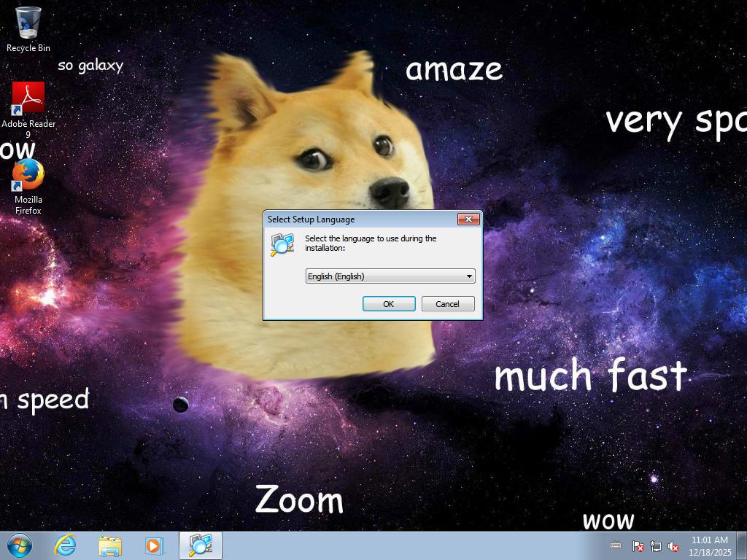This screenshot has height=560, width=747.
Task: Cancel the setup language selection
Action: pos(448,304)
